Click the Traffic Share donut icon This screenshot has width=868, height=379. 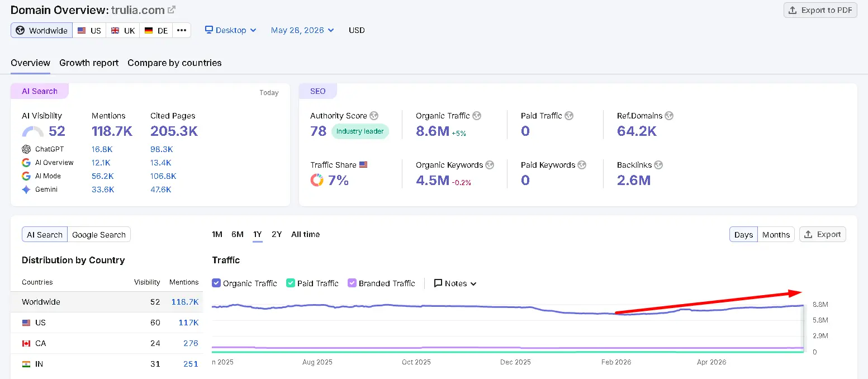pyautogui.click(x=317, y=180)
